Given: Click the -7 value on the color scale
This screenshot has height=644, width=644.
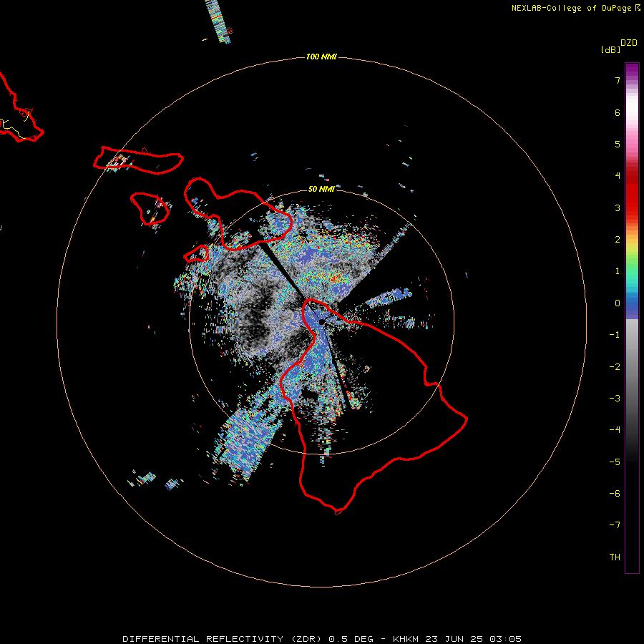Looking at the screenshot, I should 615,525.
